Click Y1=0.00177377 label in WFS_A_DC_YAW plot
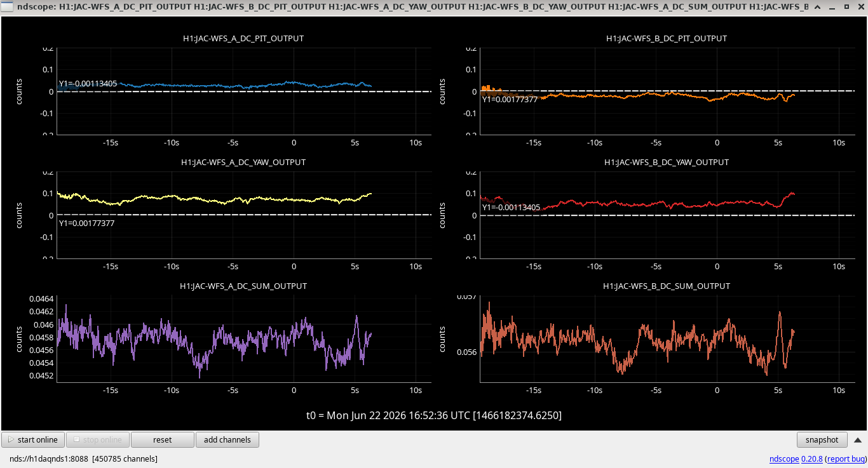Screen dimensions: 868x468 pos(86,223)
